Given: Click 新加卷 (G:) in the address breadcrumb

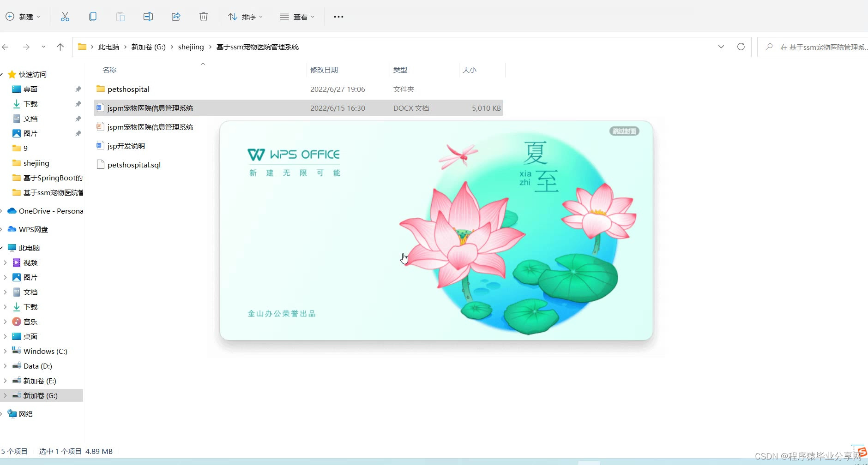Looking at the screenshot, I should tap(148, 47).
